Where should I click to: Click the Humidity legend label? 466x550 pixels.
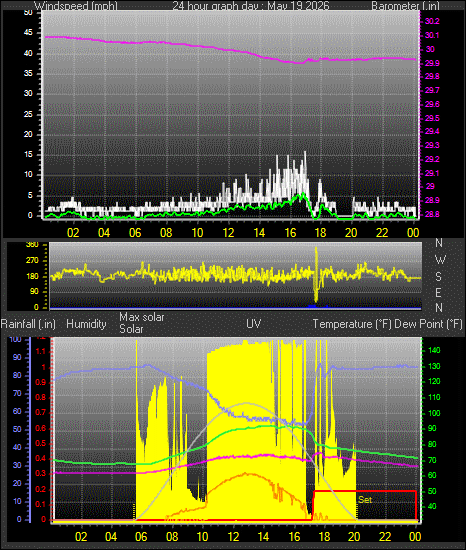pyautogui.click(x=86, y=324)
